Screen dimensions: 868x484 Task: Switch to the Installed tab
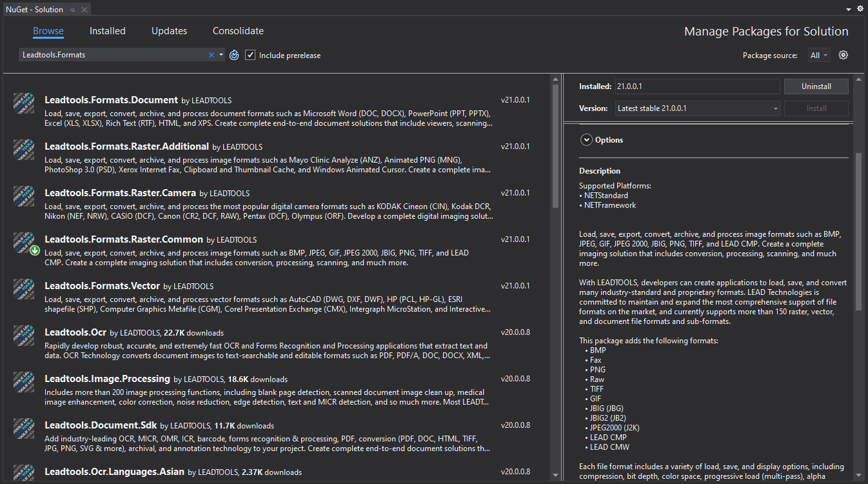click(x=108, y=31)
